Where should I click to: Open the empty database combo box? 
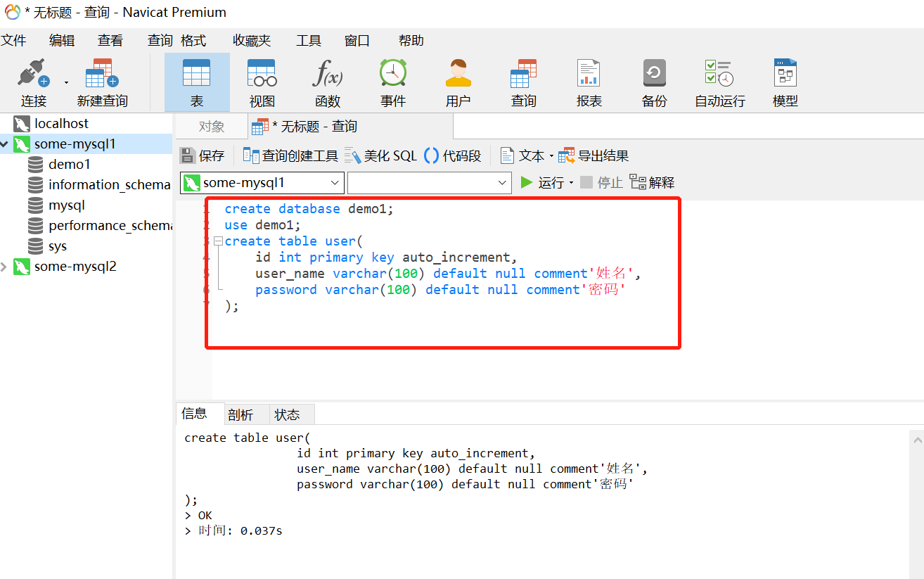[429, 183]
